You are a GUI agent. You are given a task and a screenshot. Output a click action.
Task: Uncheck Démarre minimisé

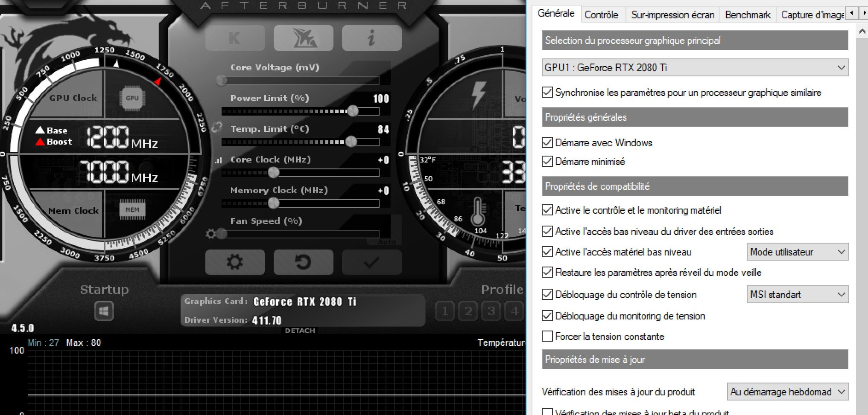(547, 161)
